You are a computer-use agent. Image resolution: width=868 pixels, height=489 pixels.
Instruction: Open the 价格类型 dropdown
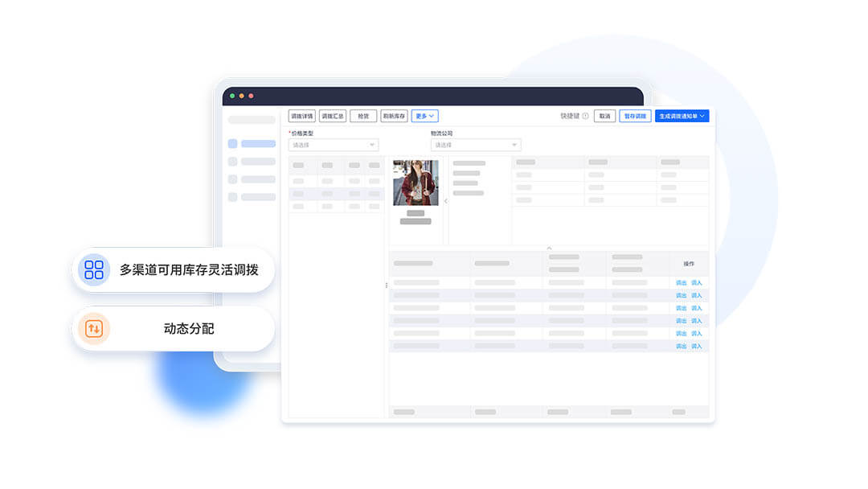point(333,145)
